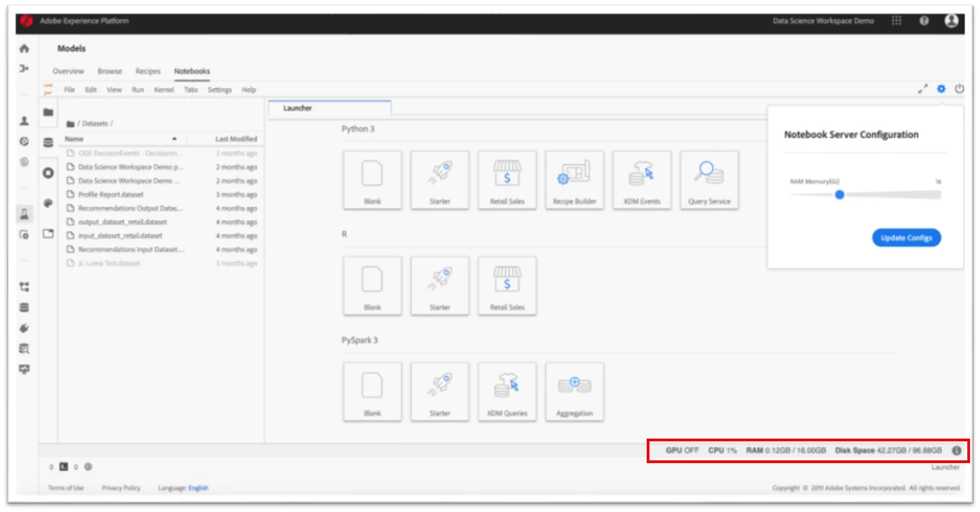Open the Recipe Builder notebook template
This screenshot has height=512, width=980.
coord(575,180)
